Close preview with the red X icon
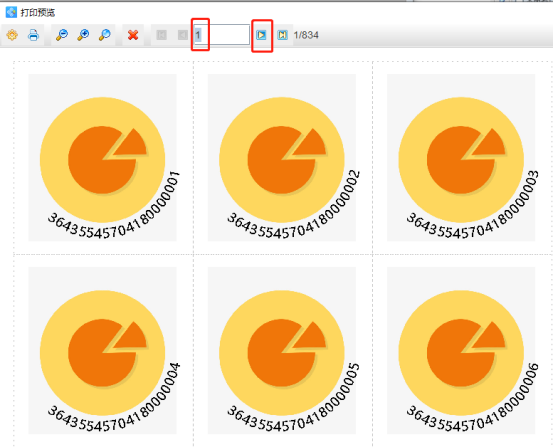Viewport: 554px width, 448px height. pos(133,35)
